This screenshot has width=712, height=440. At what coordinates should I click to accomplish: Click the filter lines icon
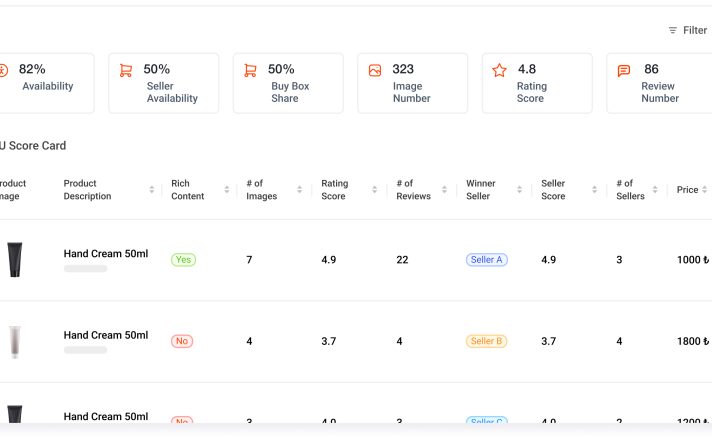(672, 30)
